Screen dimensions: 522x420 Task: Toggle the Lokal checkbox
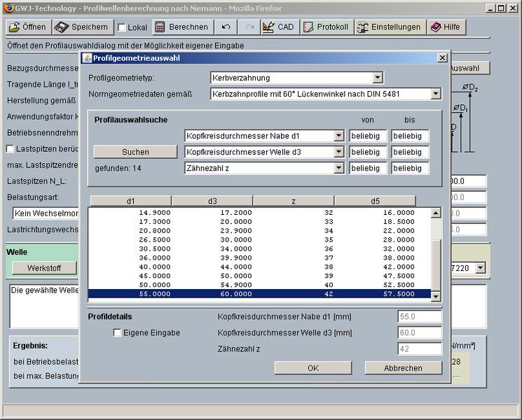(x=122, y=28)
